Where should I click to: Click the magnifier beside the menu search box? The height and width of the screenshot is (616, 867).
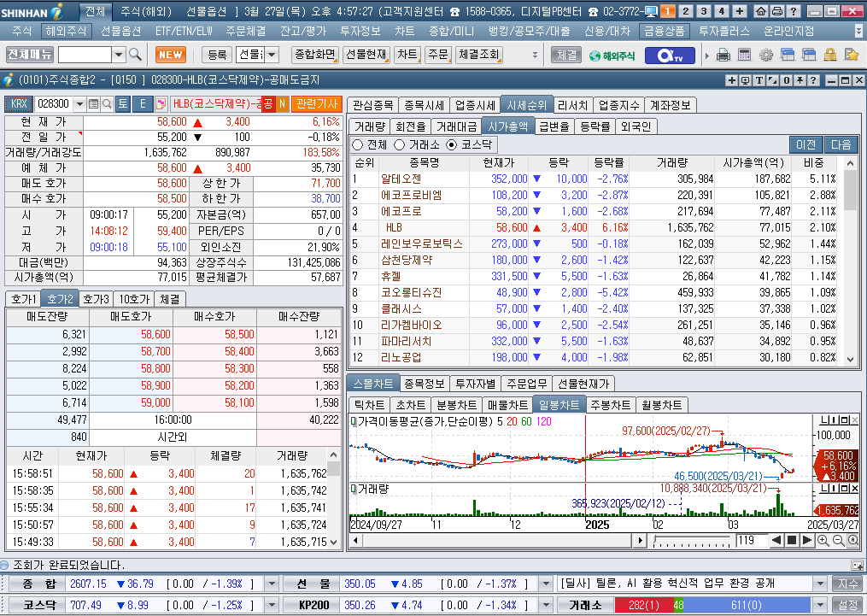coord(135,55)
